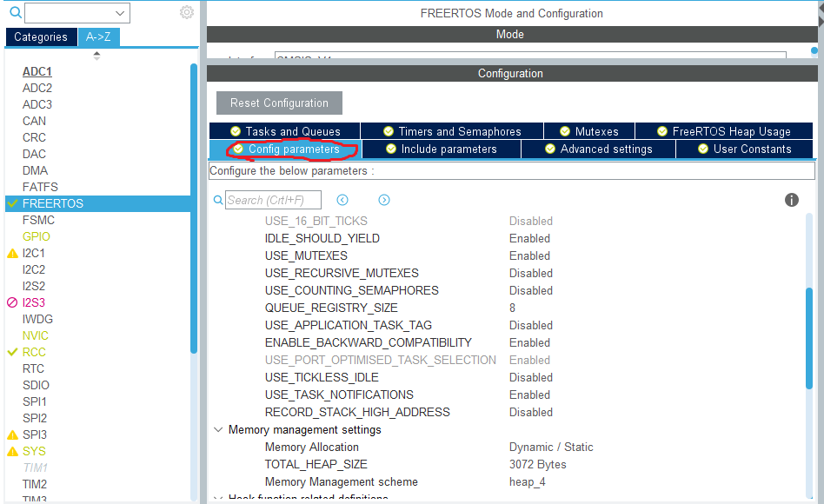
Task: Select ADC1 in the peripheral list
Action: [37, 71]
